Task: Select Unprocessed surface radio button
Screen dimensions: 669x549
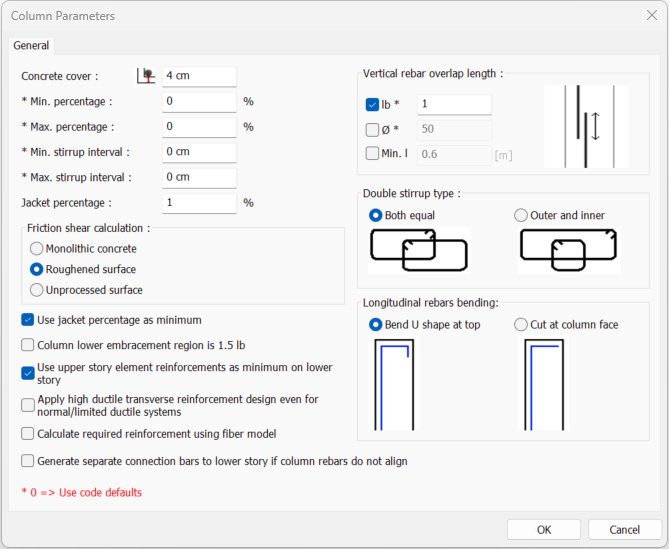Action: (37, 290)
